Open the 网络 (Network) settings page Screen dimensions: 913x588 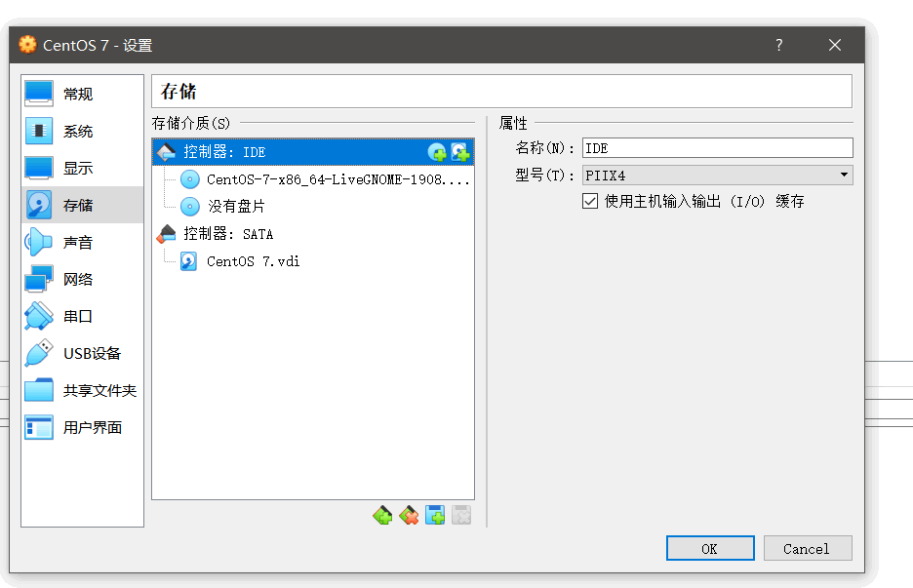pyautogui.click(x=82, y=280)
